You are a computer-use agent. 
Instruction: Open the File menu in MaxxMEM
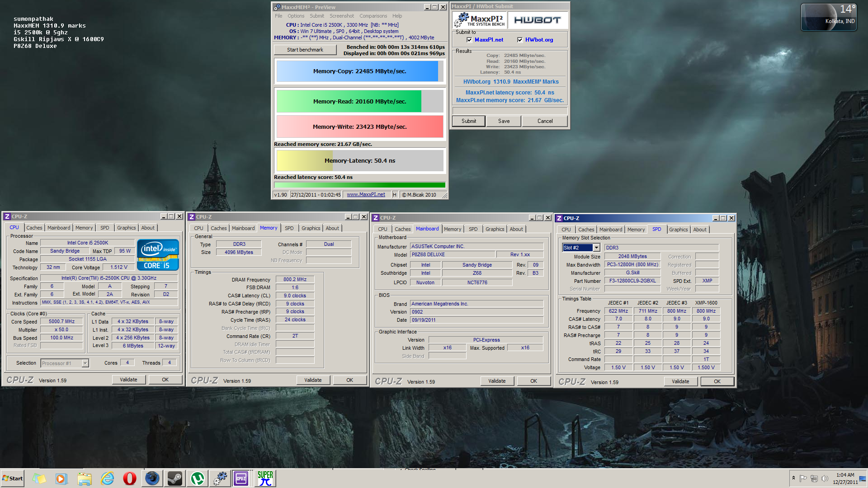coord(278,16)
